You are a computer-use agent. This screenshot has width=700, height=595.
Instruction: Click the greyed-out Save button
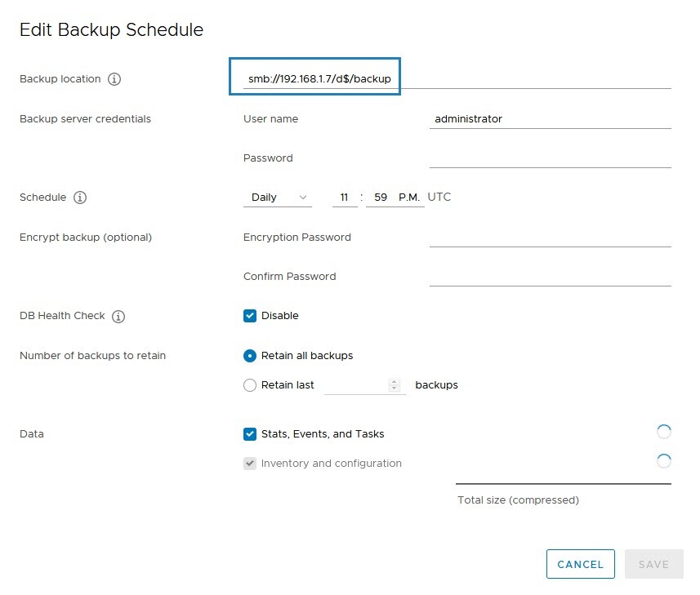pyautogui.click(x=654, y=564)
